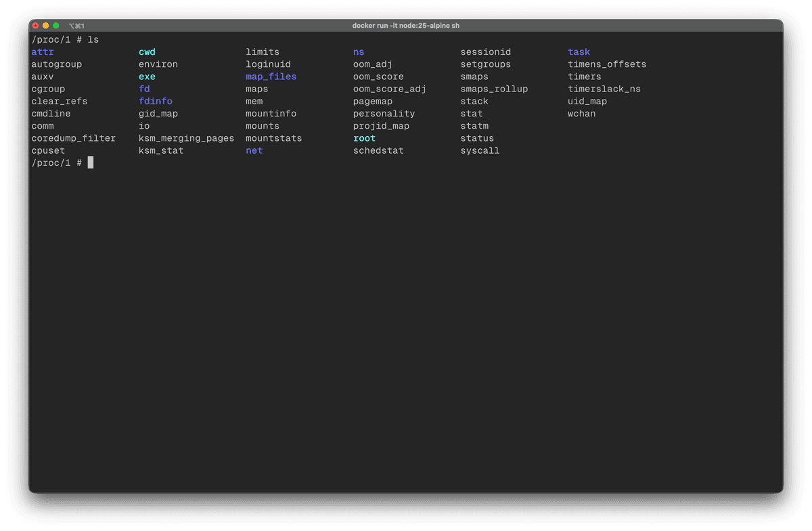812x531 pixels.
Task: Click the 'map_files' directory name
Action: [271, 77]
